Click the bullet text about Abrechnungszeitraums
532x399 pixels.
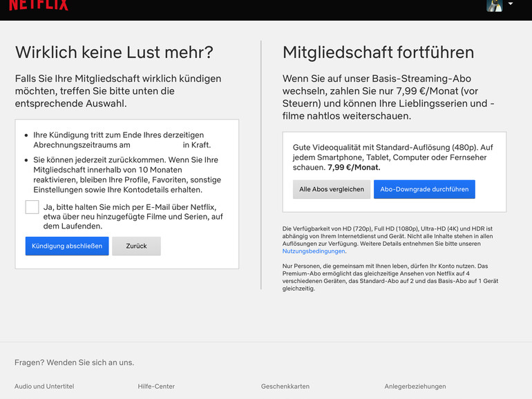(122, 139)
